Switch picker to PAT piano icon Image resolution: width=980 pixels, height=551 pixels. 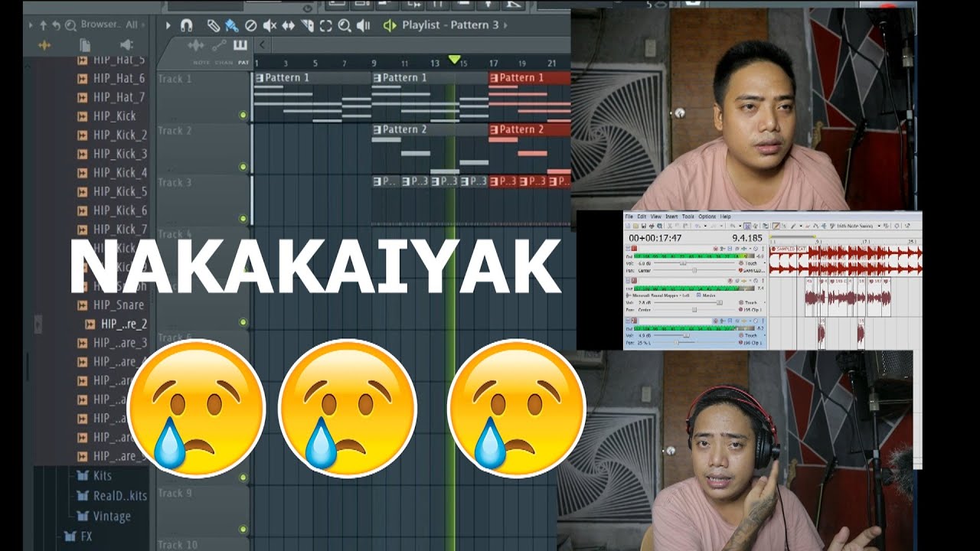240,45
